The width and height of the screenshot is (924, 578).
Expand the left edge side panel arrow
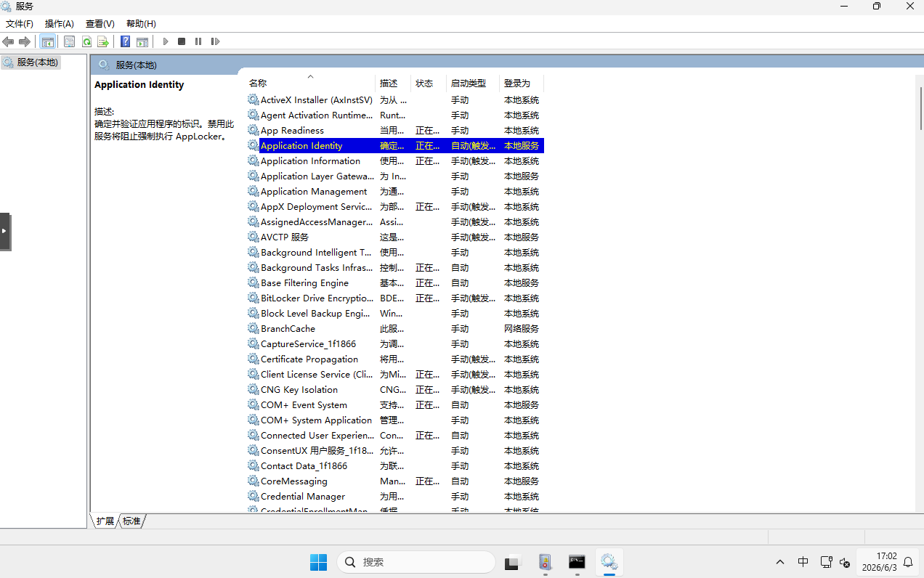(4, 231)
